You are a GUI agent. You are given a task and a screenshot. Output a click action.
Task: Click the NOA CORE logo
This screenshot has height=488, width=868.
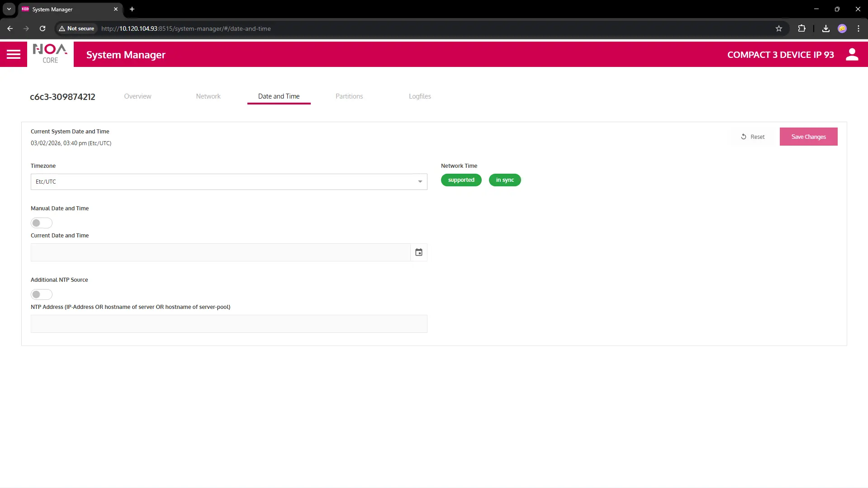pyautogui.click(x=50, y=54)
